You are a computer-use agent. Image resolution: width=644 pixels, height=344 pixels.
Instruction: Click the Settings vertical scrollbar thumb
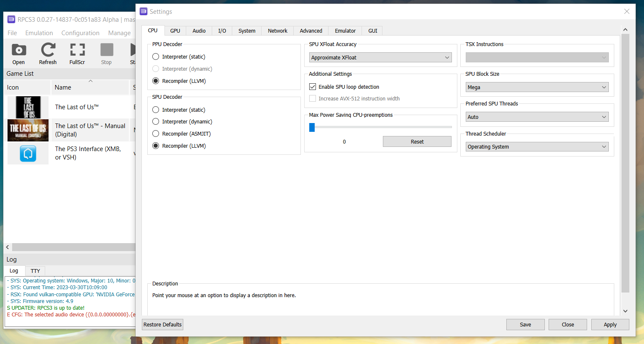pos(625,163)
